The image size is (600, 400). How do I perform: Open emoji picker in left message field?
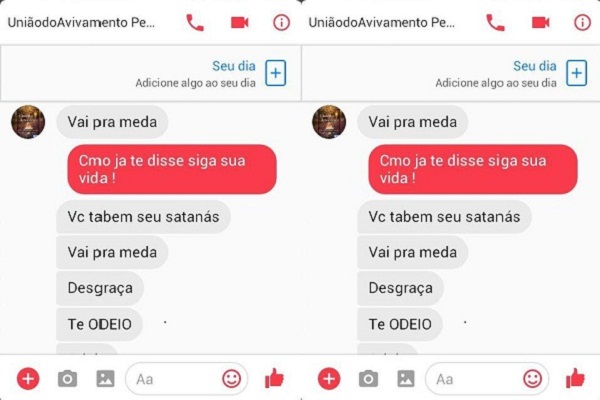232,379
